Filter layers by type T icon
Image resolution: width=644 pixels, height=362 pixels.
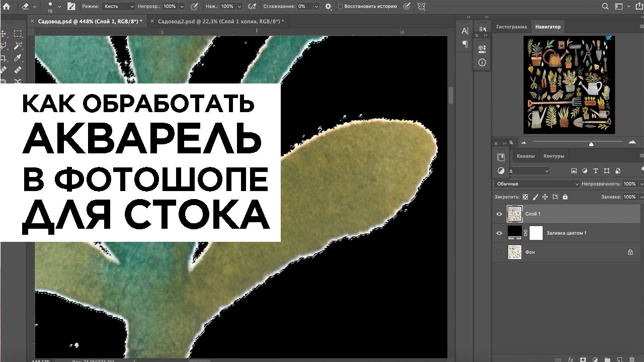tap(596, 171)
